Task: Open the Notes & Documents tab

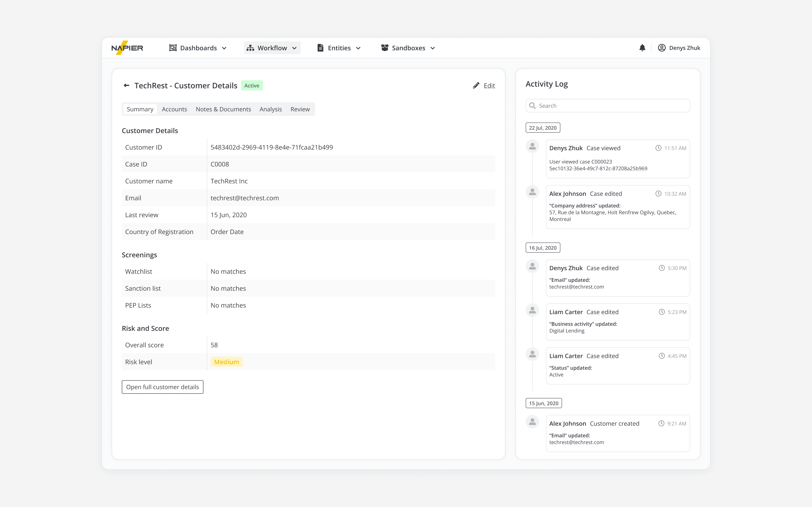Action: tap(223, 109)
